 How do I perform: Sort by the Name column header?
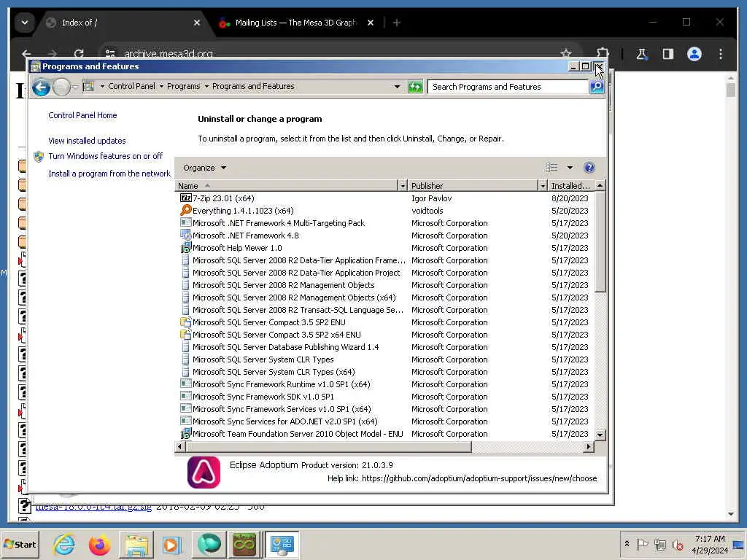point(287,186)
